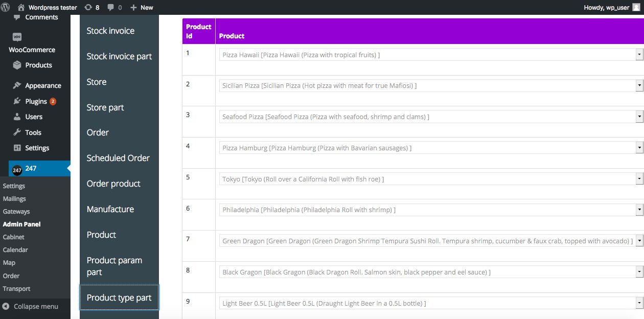Open Gateways submenu link
This screenshot has width=644, height=319.
coord(16,212)
